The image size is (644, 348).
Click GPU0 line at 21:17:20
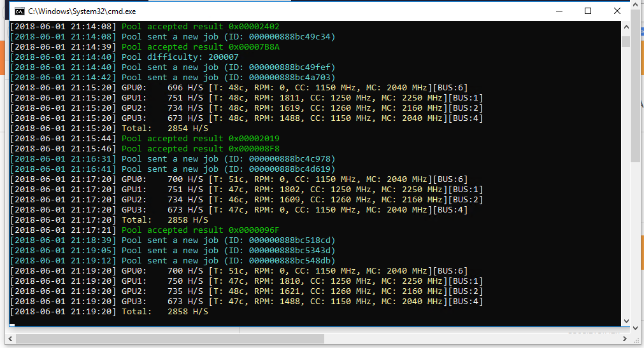click(x=239, y=179)
